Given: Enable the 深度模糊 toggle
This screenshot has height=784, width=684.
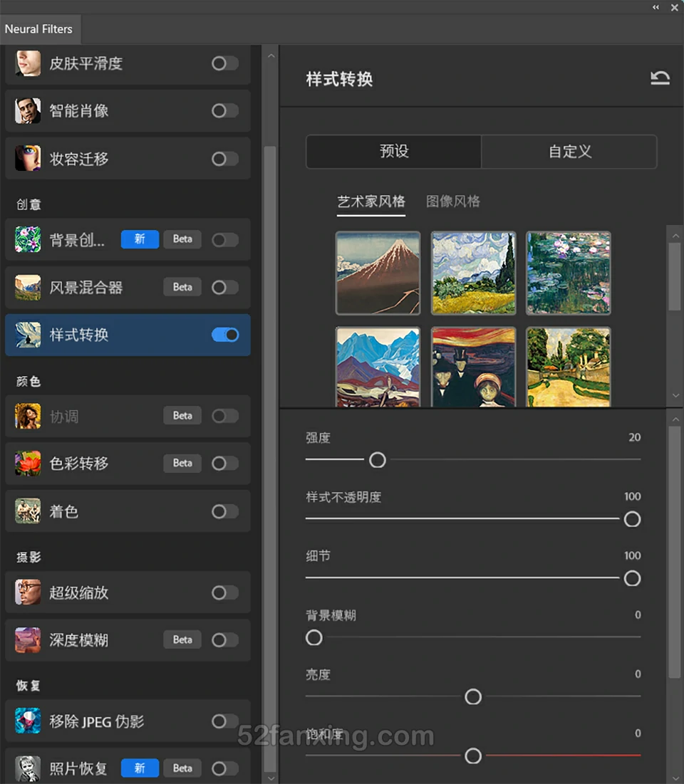Looking at the screenshot, I should pos(224,640).
